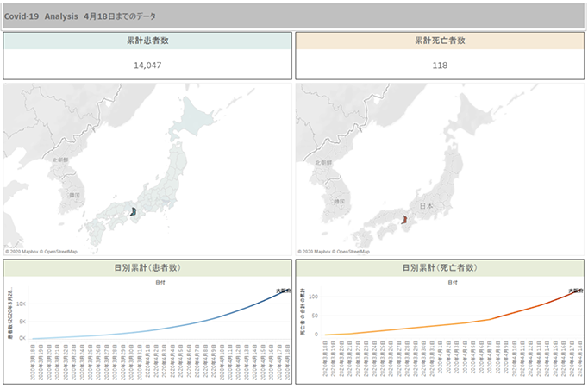Screen dimensions: 588x388
Task: Click the 日本 label on the deaths map
Action: click(427, 207)
